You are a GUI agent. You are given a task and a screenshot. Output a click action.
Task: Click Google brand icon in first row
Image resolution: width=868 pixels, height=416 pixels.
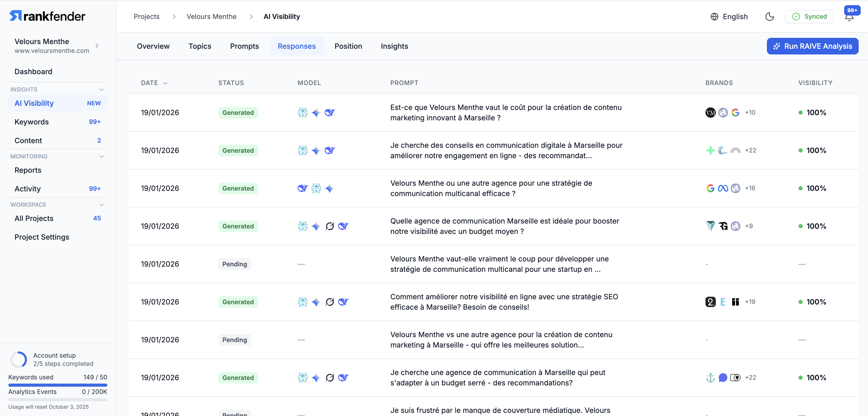tap(735, 113)
